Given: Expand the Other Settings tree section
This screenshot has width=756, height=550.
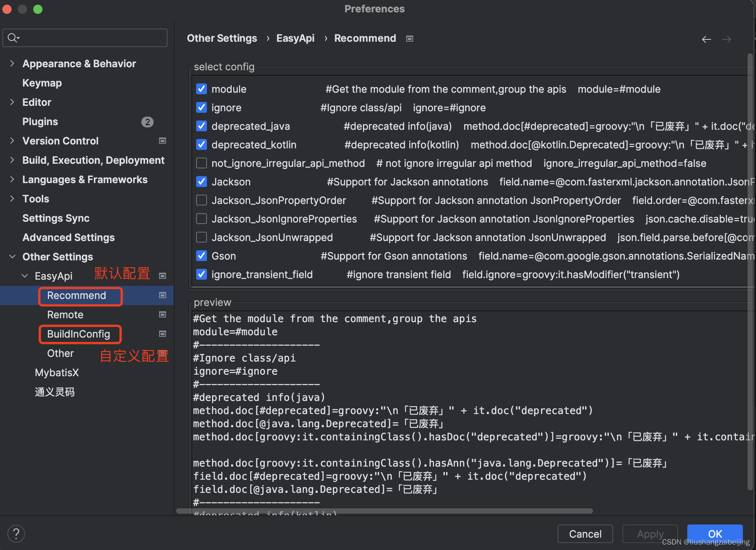Looking at the screenshot, I should coord(13,256).
